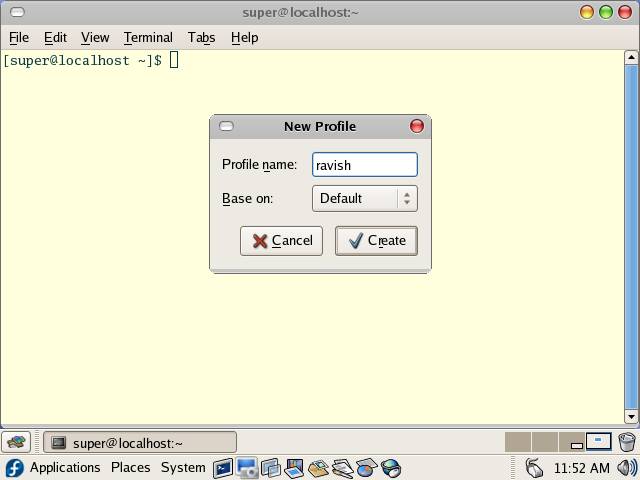The height and width of the screenshot is (480, 640).
Task: Open the Trash icon in the panel
Action: click(627, 442)
